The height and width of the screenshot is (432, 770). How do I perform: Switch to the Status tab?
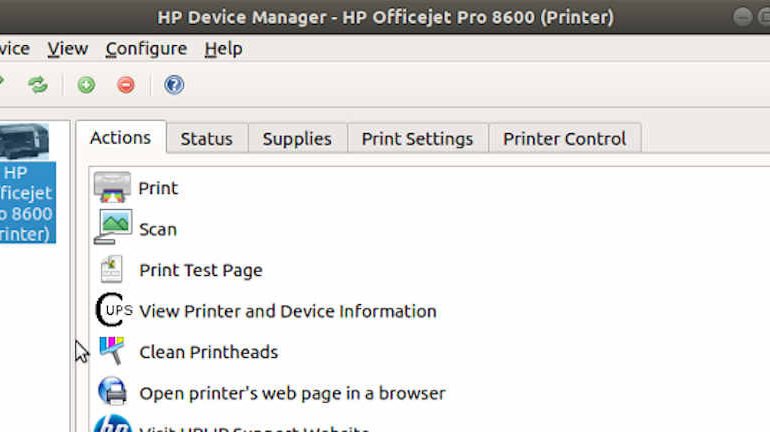pyautogui.click(x=206, y=139)
